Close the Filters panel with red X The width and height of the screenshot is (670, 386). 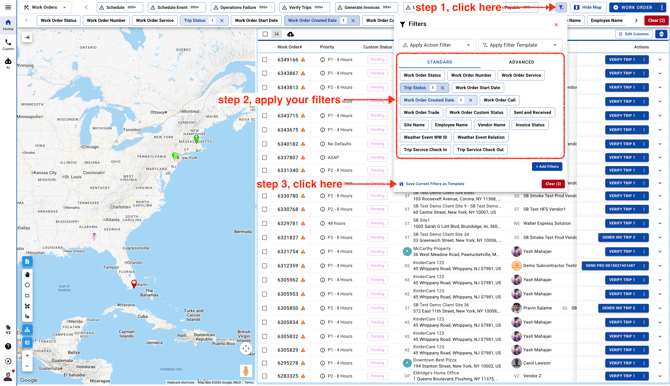(556, 24)
